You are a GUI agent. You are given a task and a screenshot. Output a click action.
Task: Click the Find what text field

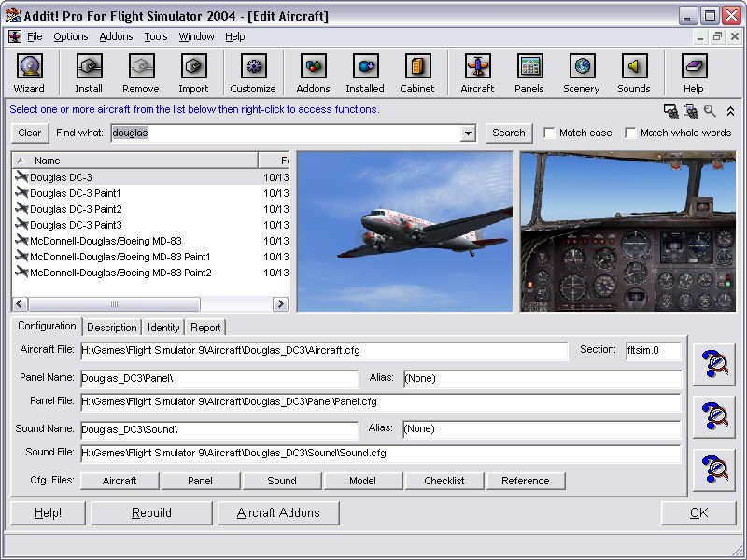[x=286, y=133]
